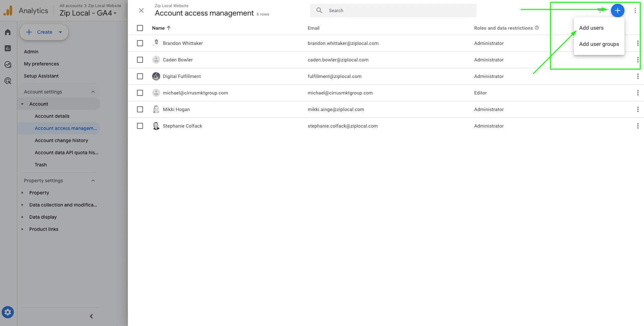Close the Account access management panel
This screenshot has width=644, height=326.
click(141, 10)
